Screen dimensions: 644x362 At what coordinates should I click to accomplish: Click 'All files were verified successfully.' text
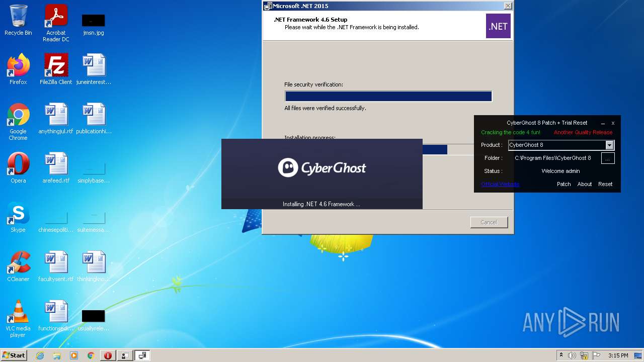coord(326,108)
